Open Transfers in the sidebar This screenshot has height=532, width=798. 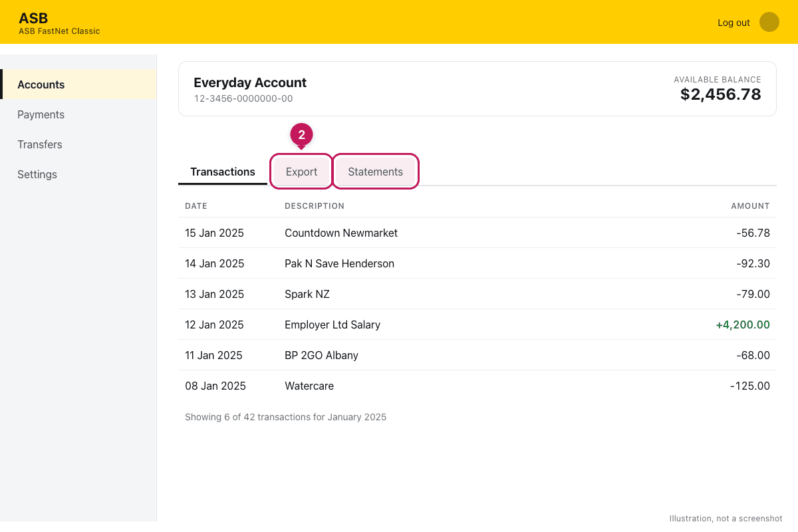point(78,144)
